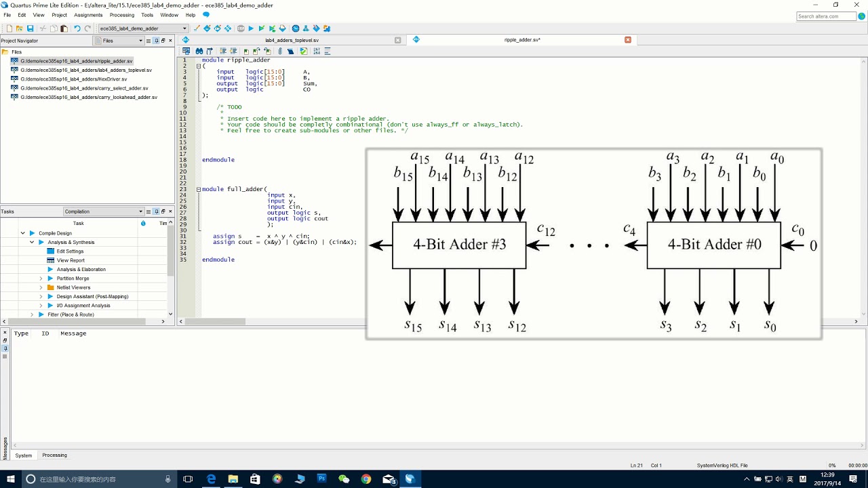Click Project Navigator panel menu icon
Viewport: 868px width, 488px height.
coord(149,41)
